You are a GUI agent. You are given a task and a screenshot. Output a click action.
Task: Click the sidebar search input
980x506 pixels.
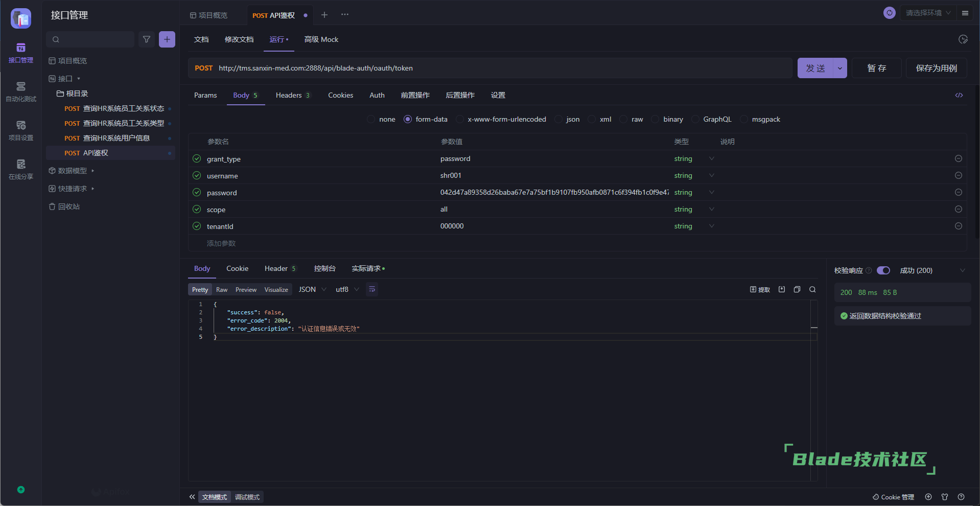(90, 39)
